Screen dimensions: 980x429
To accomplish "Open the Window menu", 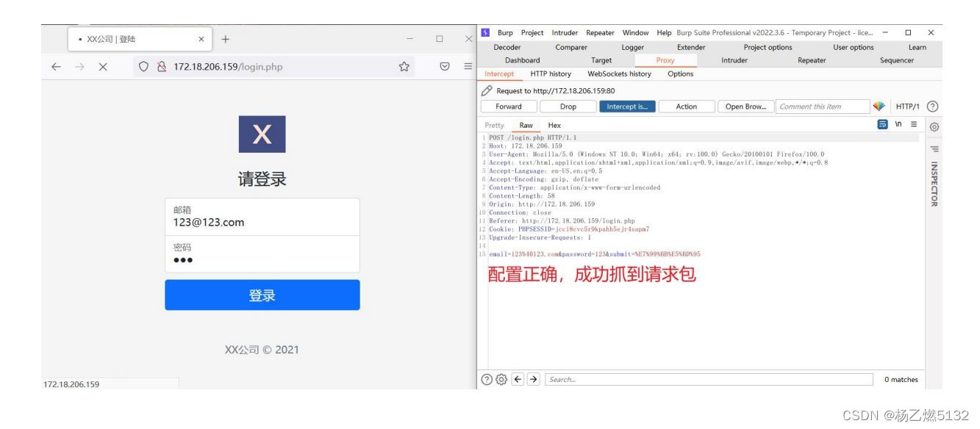I will [635, 33].
